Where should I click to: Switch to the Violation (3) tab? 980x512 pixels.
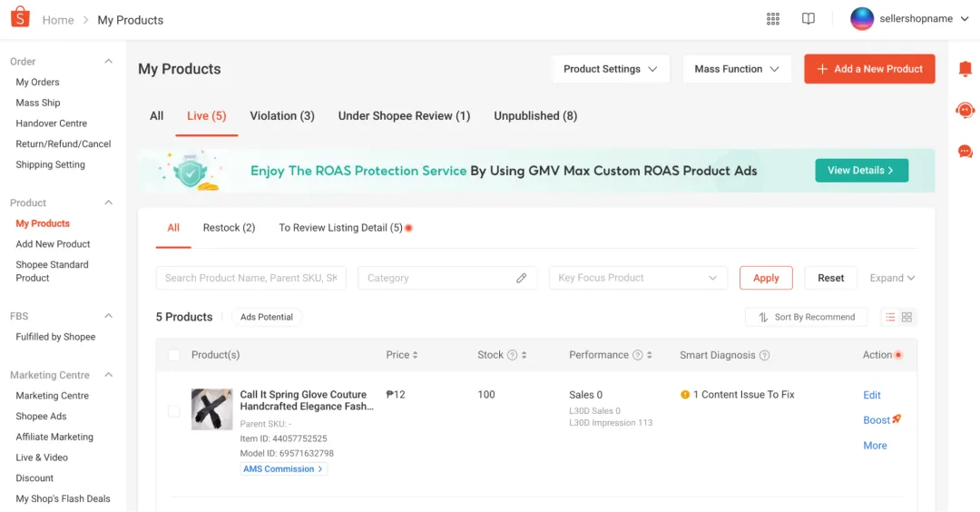coord(282,116)
